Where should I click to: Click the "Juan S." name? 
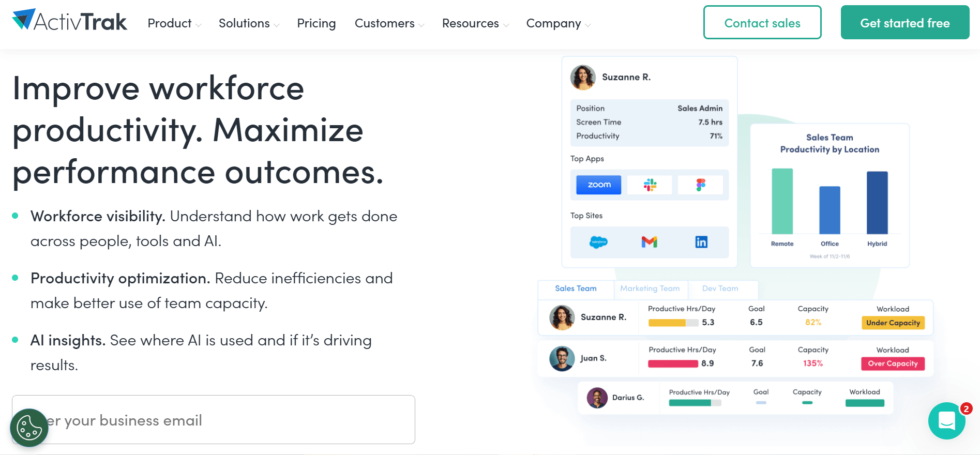[x=593, y=358]
